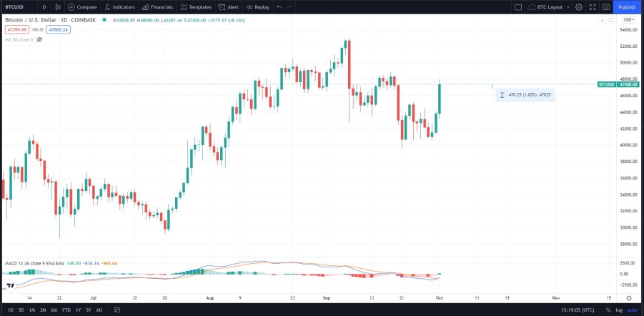Viewport: 644px width, 316px height.
Task: Click the blue Publish button
Action: tap(627, 7)
